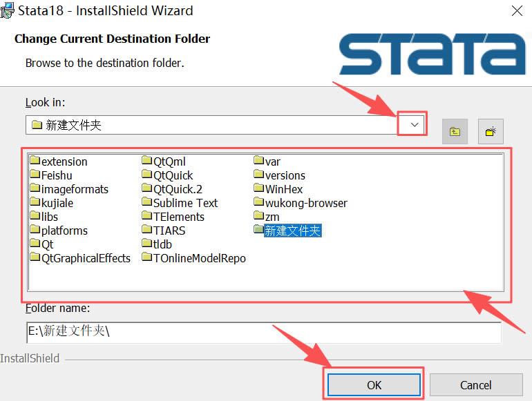Select the Sublime Text folder
Image resolution: width=532 pixels, height=401 pixels.
point(185,203)
